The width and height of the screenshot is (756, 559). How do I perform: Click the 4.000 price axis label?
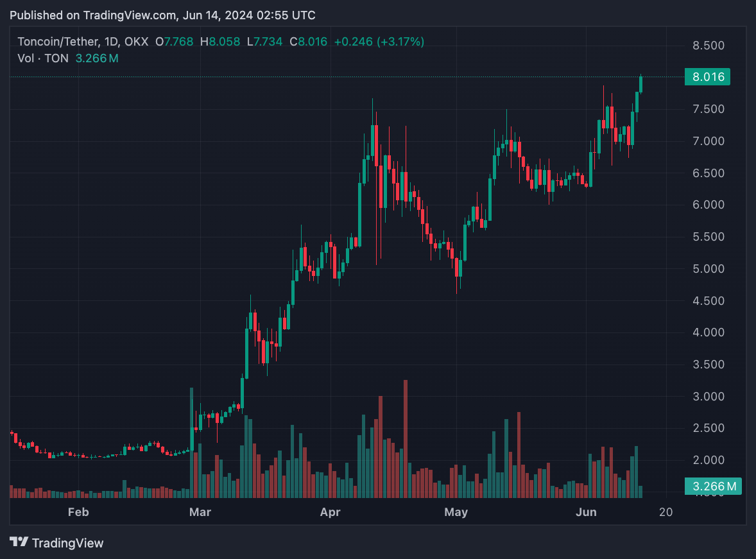click(709, 332)
